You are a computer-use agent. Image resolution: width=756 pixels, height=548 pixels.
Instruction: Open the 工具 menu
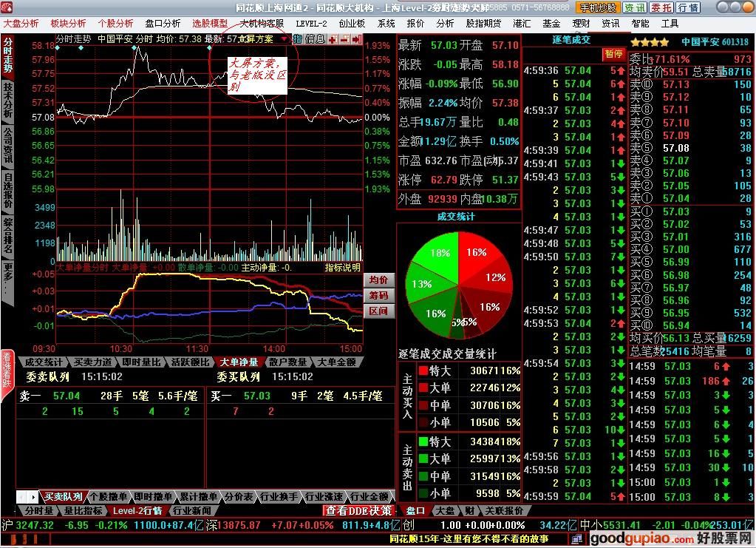[x=670, y=23]
